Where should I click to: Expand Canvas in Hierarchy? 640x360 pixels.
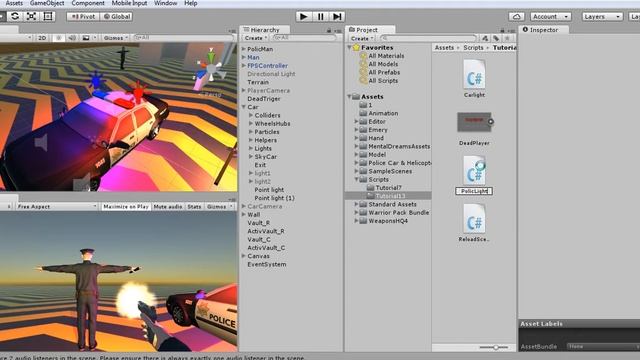pyautogui.click(x=244, y=256)
